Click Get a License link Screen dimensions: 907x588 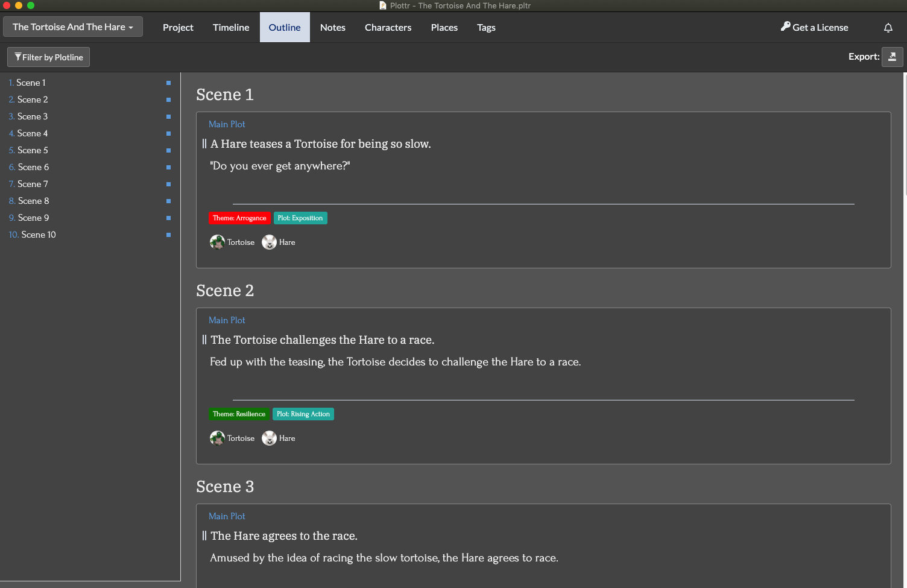click(814, 27)
